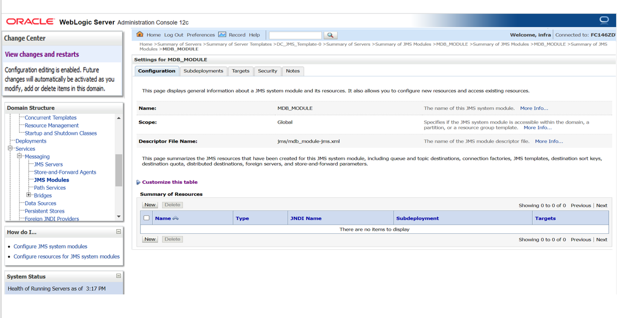Viewport: 644px width, 318px height.
Task: Click the magnifier search button
Action: pyautogui.click(x=330, y=35)
